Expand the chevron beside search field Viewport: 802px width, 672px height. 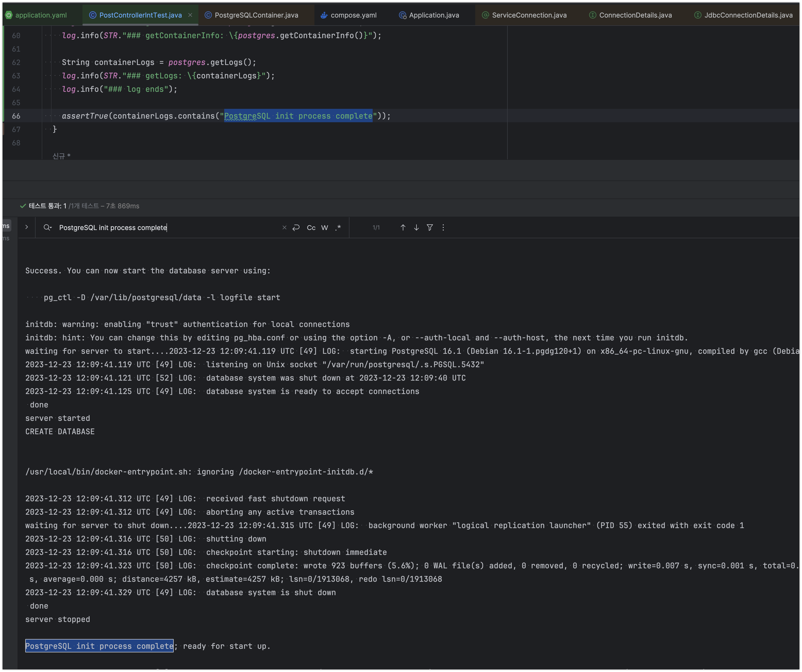coord(26,227)
